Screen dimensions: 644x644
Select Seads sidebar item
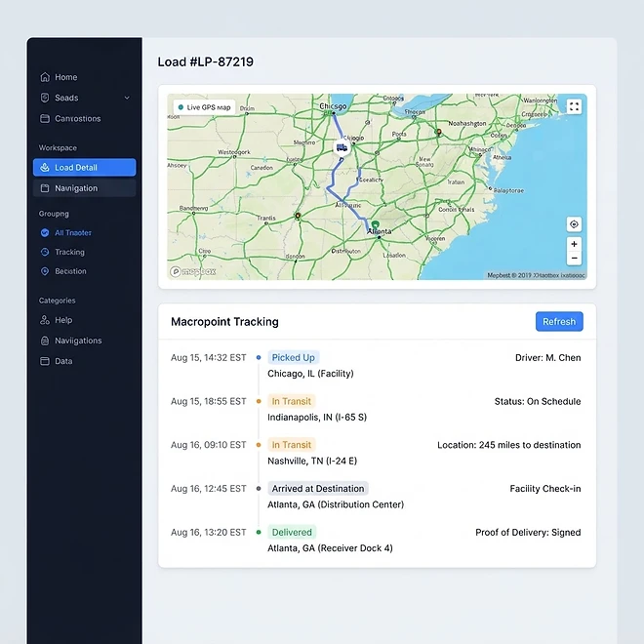point(84,98)
